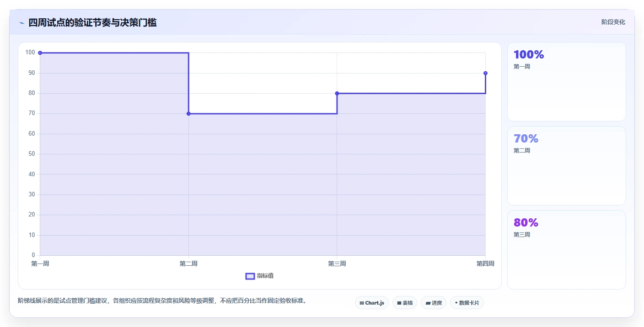This screenshot has width=644, height=327.
Task: Click the footnote text starting with 阶梯线展示的是
Action: (162, 301)
